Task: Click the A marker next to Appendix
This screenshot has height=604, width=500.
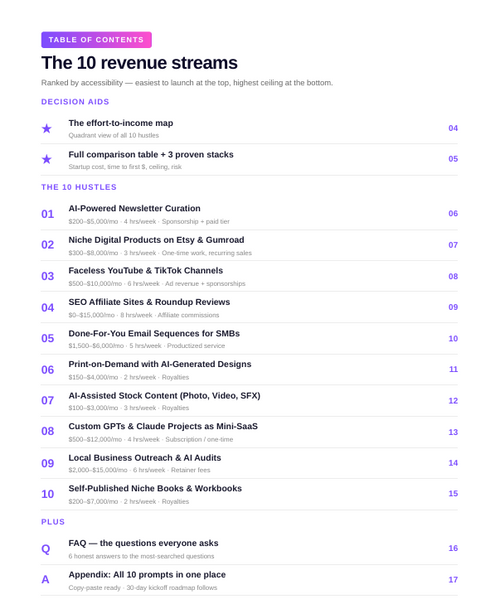Action: [x=45, y=579]
